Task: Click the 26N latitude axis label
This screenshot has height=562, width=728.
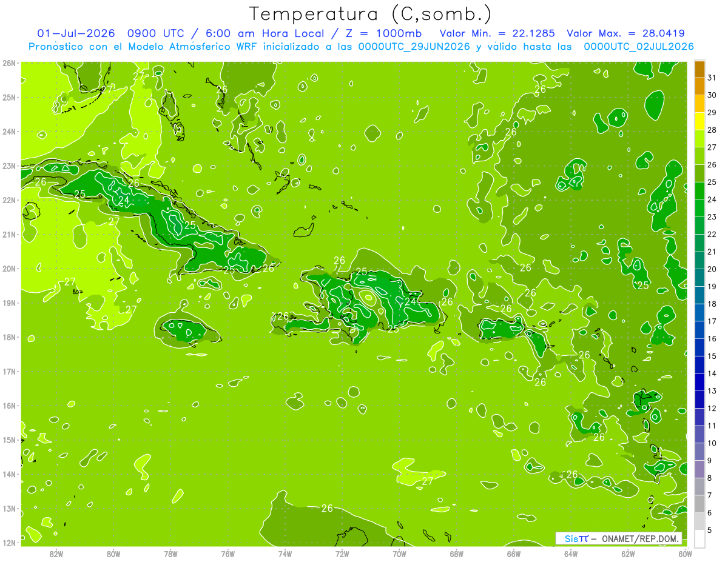Action: pos(8,63)
